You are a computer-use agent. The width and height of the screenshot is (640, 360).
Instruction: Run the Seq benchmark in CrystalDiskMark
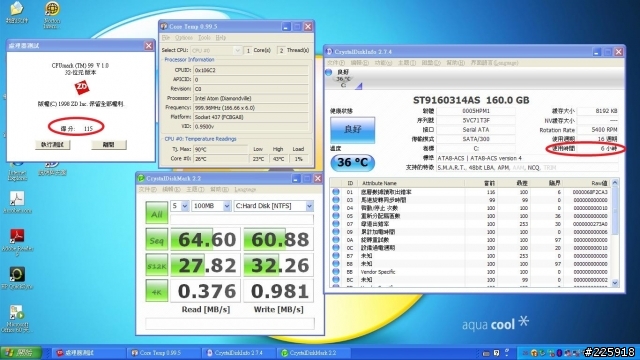click(x=157, y=240)
